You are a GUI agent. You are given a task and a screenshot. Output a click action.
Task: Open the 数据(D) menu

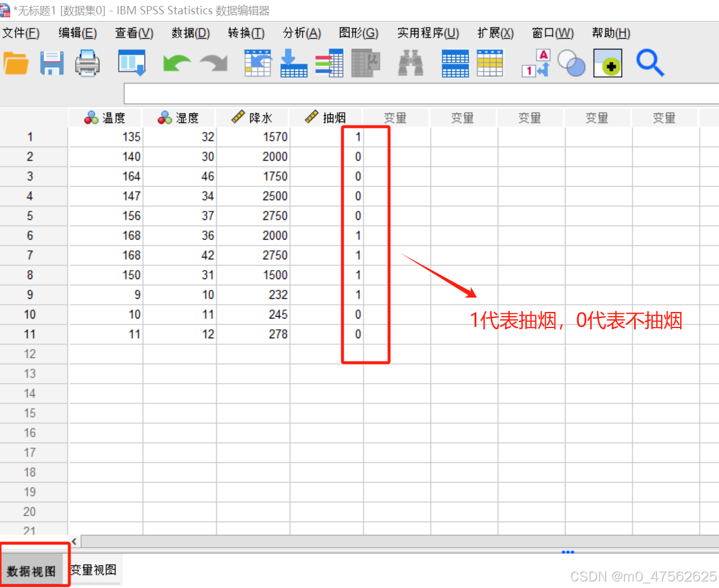point(191,33)
